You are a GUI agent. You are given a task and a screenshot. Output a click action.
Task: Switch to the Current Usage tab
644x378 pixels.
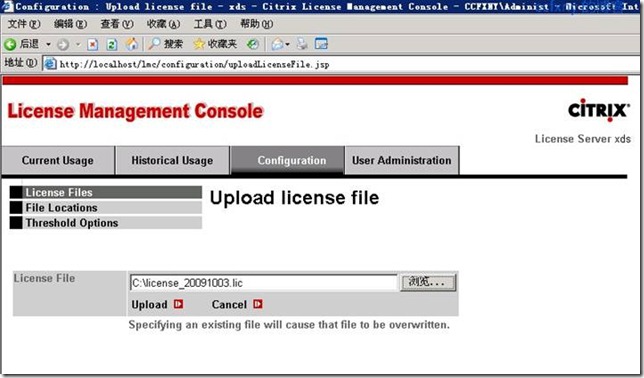58,160
